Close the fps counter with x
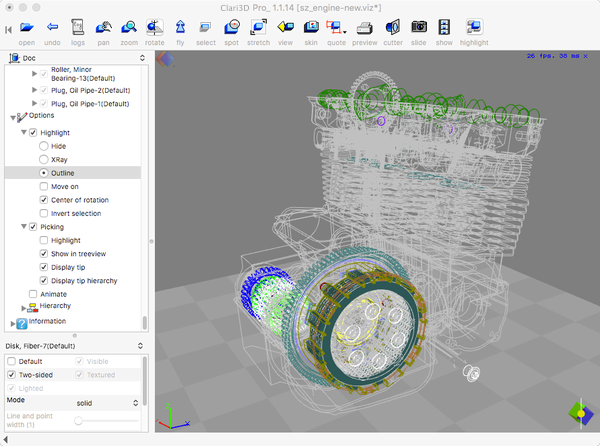This screenshot has width=600, height=446. click(585, 56)
